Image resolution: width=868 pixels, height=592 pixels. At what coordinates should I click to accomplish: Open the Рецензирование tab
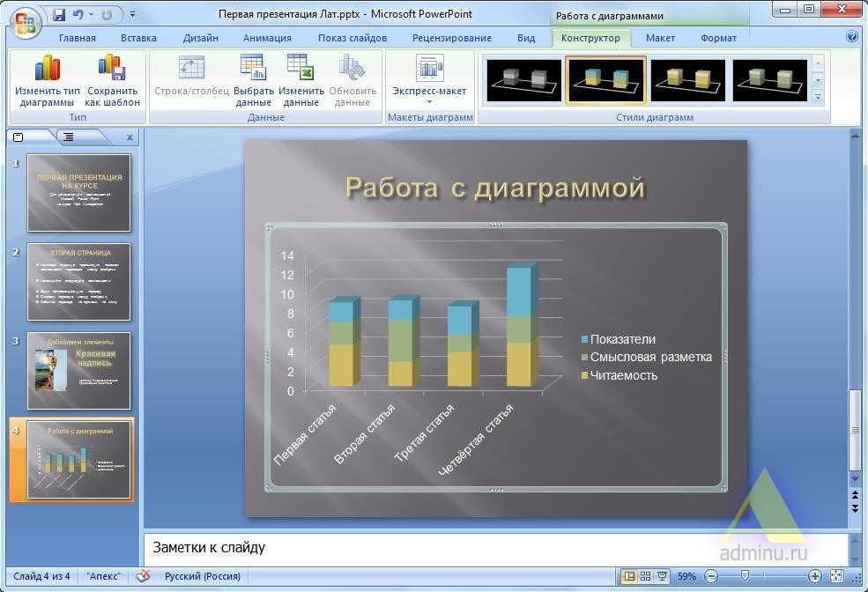(452, 38)
